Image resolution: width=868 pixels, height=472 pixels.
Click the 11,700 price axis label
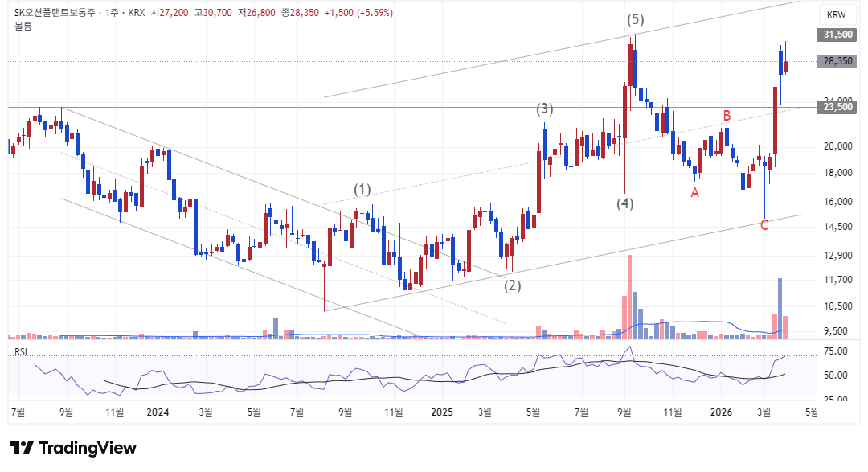pos(838,280)
